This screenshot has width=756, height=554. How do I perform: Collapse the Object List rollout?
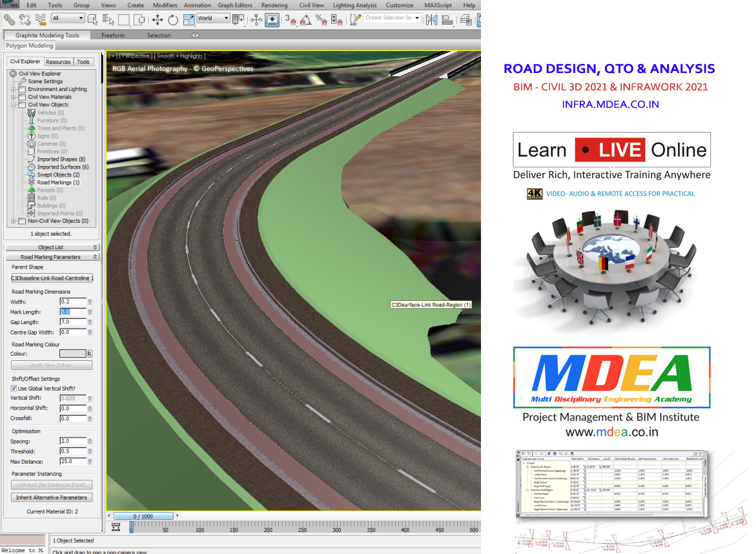pos(50,247)
